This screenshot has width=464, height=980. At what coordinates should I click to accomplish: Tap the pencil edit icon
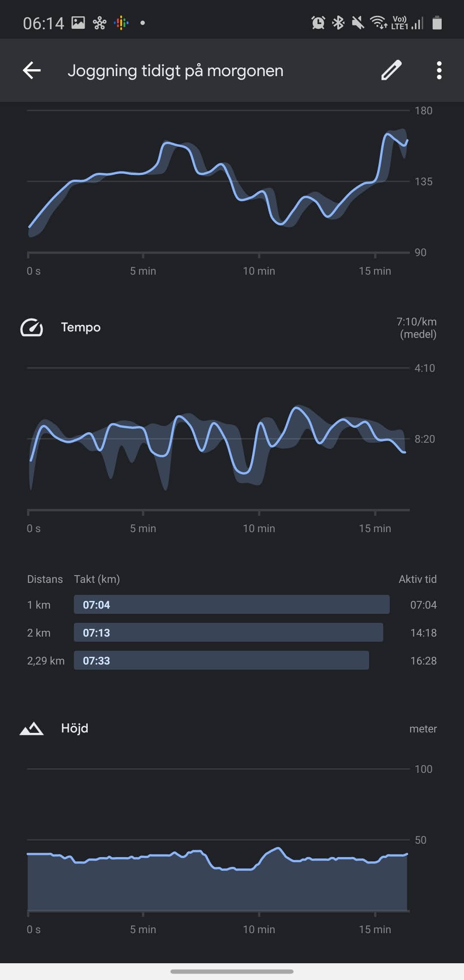click(391, 70)
